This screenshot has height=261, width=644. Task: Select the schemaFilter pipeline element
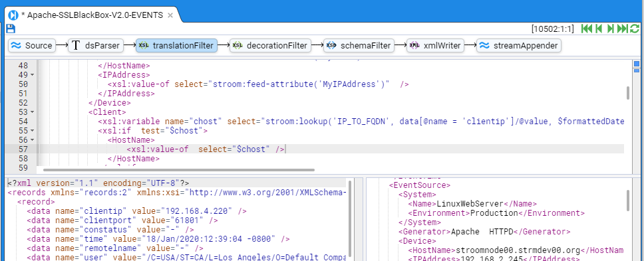[359, 45]
